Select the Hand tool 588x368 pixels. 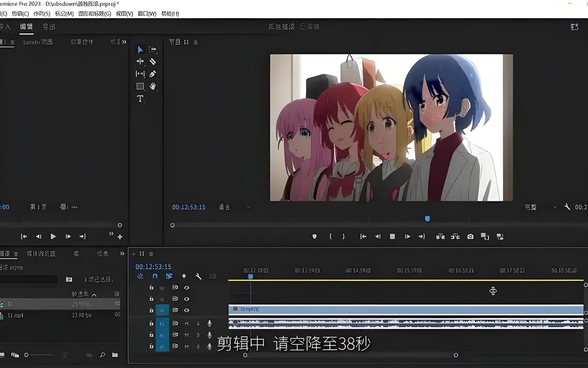click(x=153, y=86)
